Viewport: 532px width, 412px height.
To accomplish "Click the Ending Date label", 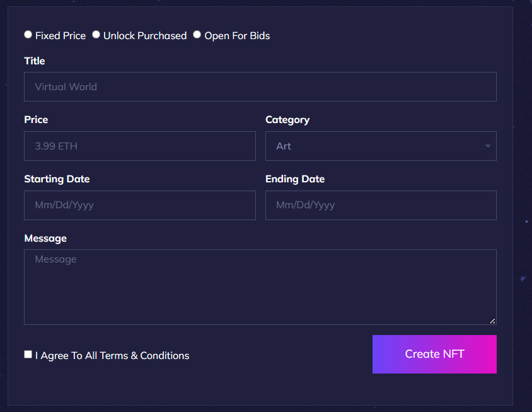I will (x=295, y=179).
